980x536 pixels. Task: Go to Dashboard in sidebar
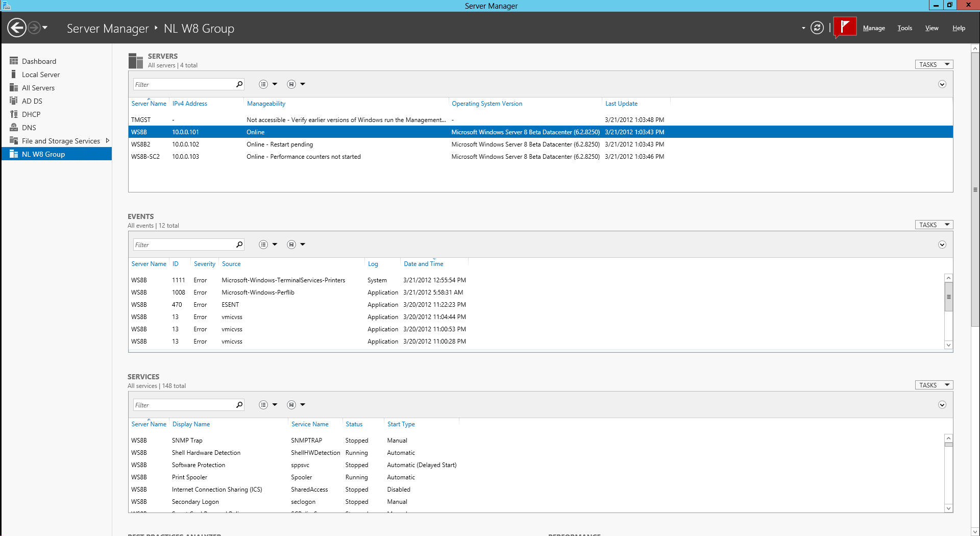39,61
